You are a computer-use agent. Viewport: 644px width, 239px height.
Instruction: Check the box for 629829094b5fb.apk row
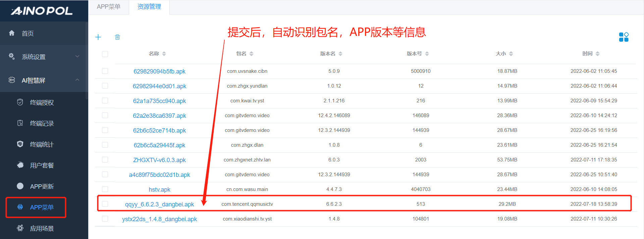click(105, 71)
